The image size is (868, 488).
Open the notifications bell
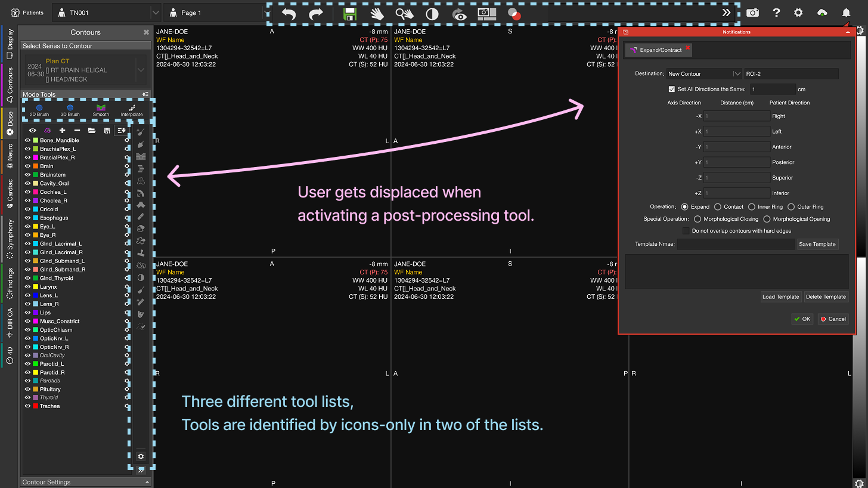[x=846, y=13]
